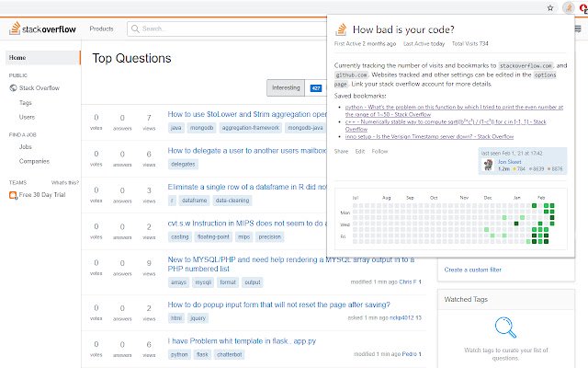Open user nickp4012 profile link

tap(402, 317)
